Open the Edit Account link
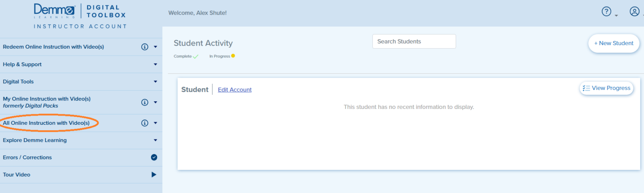This screenshot has height=193, width=644. click(x=235, y=90)
